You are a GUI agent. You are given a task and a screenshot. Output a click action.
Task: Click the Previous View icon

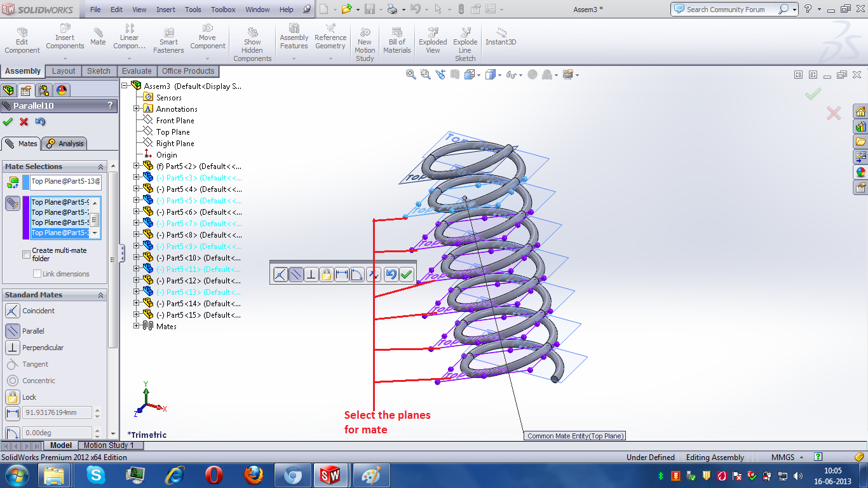click(x=440, y=74)
